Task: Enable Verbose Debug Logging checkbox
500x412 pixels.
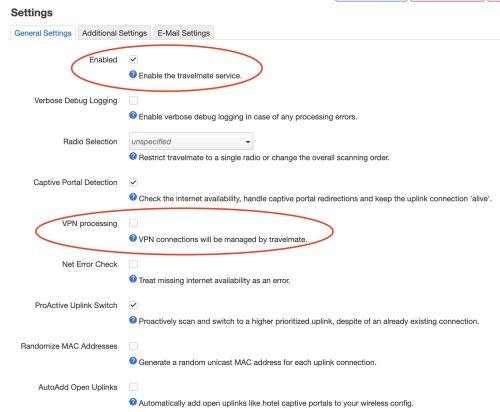Action: [x=133, y=100]
